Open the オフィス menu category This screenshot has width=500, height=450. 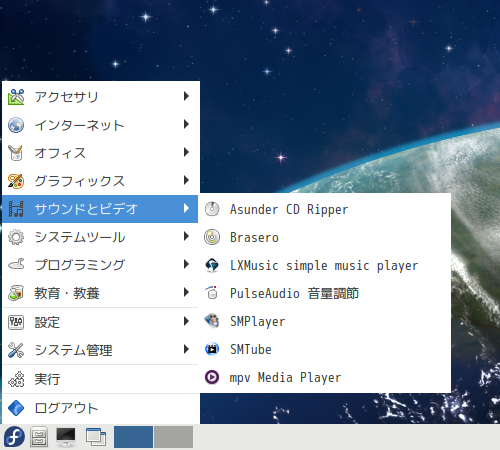[100, 153]
